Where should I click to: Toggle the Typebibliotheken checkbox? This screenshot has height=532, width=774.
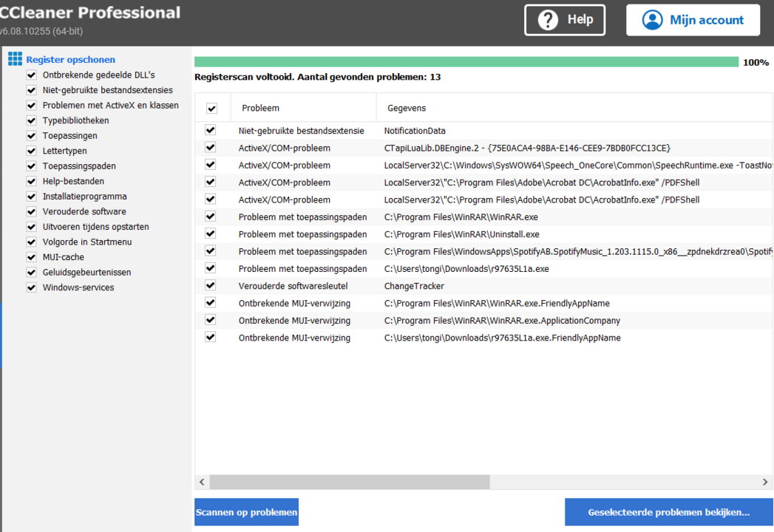(31, 120)
